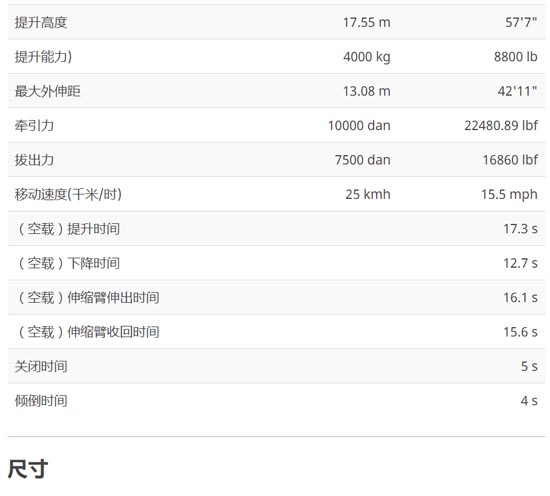Select the 10000 dan traction value
Image resolution: width=550 pixels, height=496 pixels.
[x=359, y=126]
